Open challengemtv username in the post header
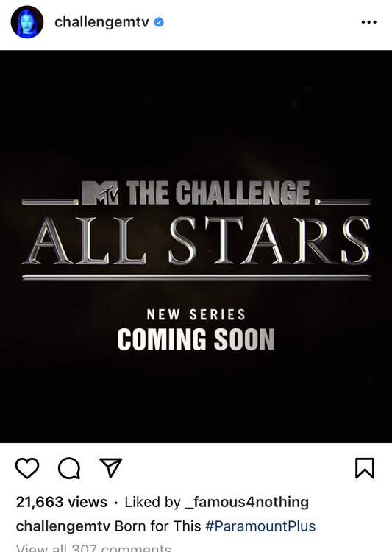 pos(101,22)
